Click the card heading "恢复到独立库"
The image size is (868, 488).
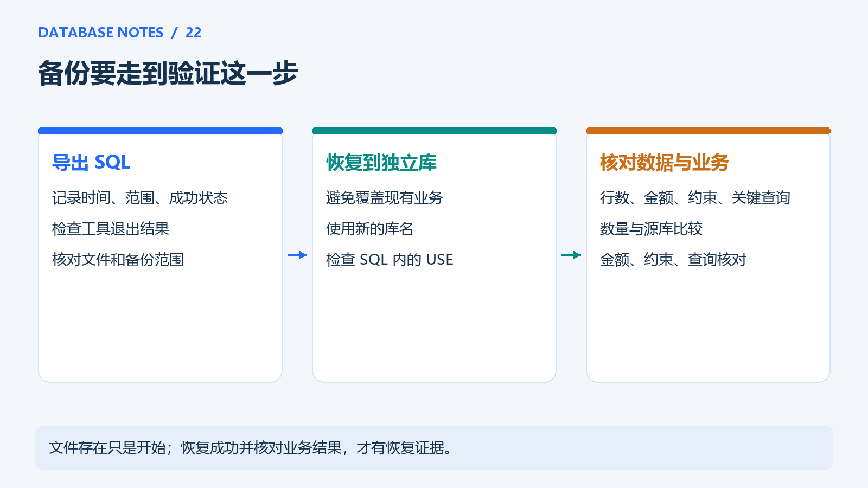pos(381,162)
